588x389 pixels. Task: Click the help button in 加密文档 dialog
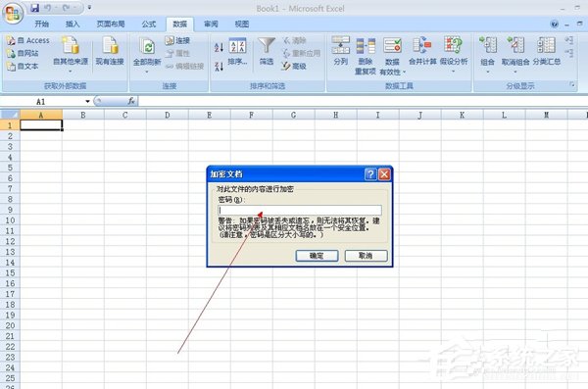(370, 174)
